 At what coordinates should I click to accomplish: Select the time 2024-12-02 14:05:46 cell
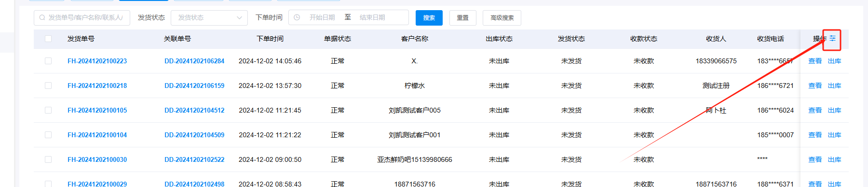tap(270, 61)
